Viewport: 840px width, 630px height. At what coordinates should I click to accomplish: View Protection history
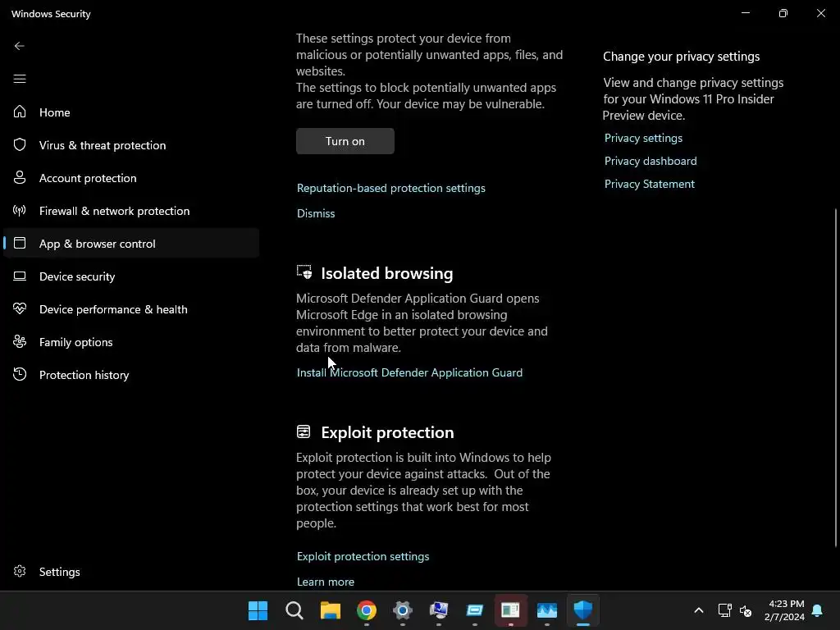(84, 375)
